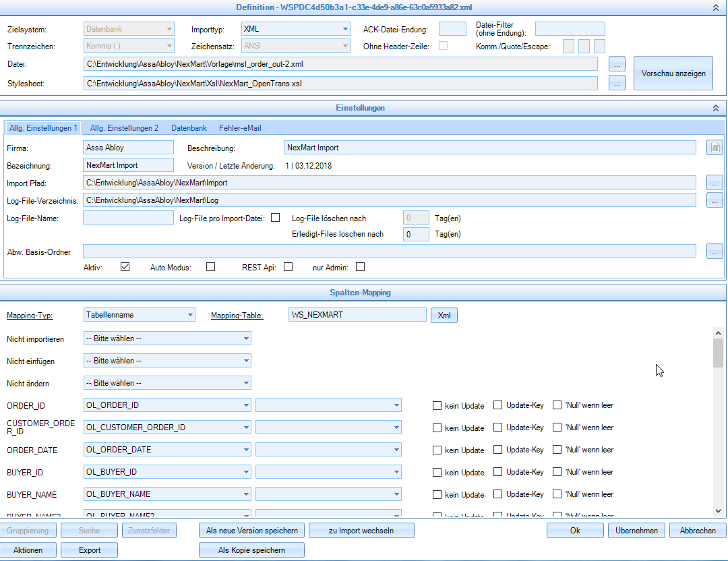The width and height of the screenshot is (728, 561).
Task: Click browse button next to Datei path
Action: tap(617, 64)
